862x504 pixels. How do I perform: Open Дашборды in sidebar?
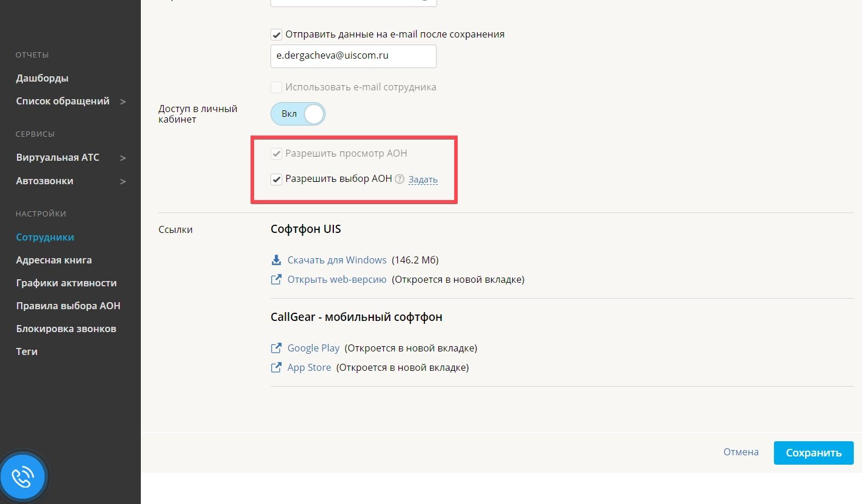42,78
